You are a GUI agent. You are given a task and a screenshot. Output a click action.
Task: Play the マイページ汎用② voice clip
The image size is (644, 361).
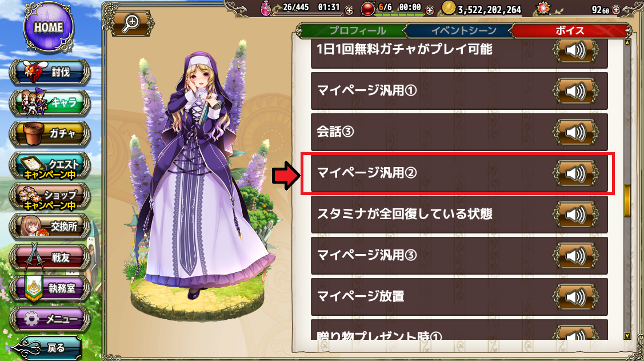tap(575, 173)
